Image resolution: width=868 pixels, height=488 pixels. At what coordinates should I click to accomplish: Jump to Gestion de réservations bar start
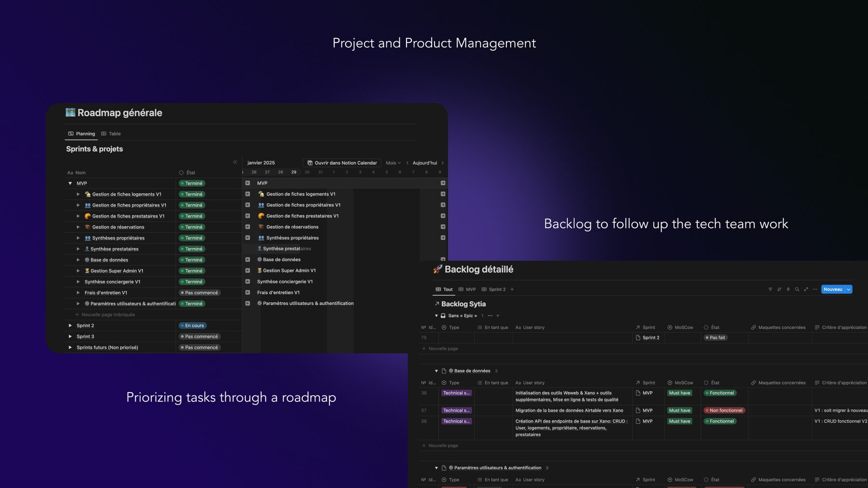coord(247,227)
